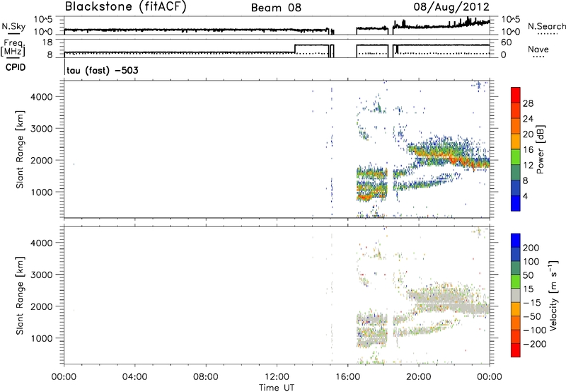Click the gray segment of Velocity color bar

516,295
